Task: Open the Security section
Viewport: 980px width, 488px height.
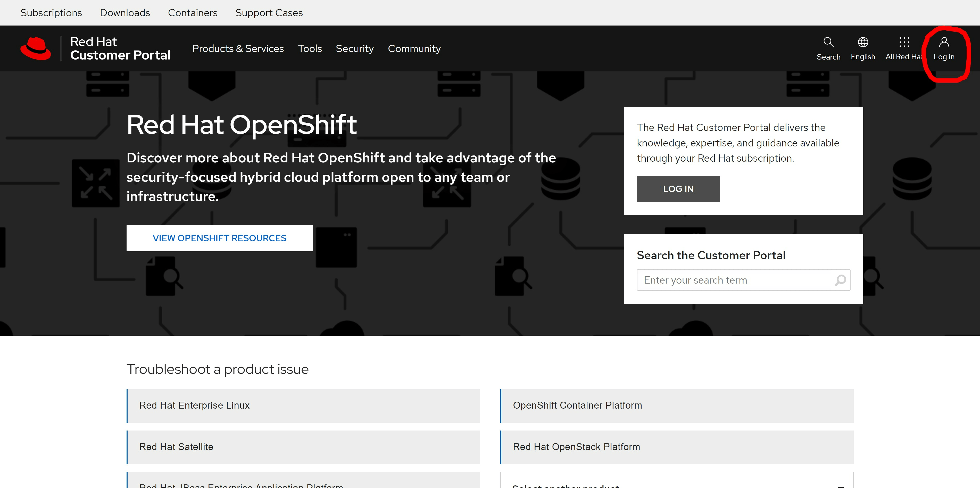Action: click(355, 48)
